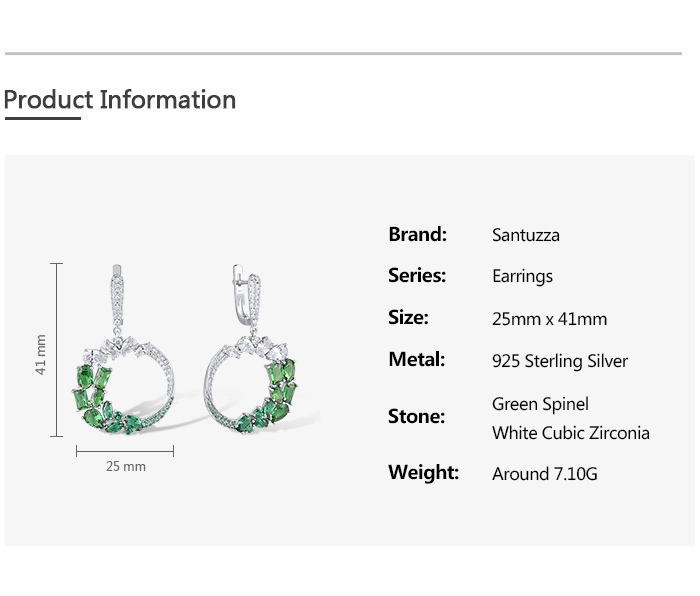
Task: Click the Series: label
Action: tap(417, 276)
